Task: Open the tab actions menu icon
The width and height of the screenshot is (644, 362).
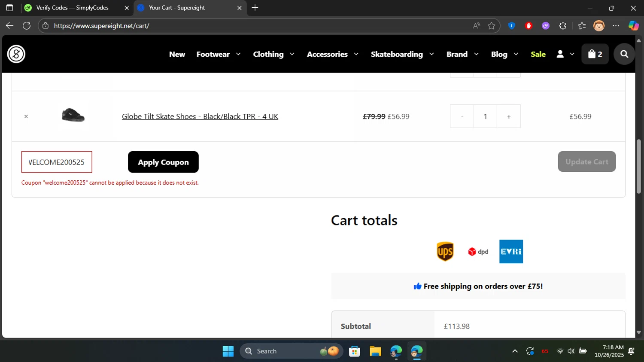Action: click(x=9, y=8)
